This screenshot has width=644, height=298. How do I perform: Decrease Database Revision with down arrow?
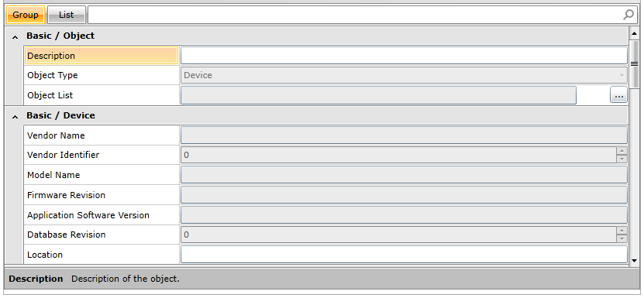click(x=622, y=238)
